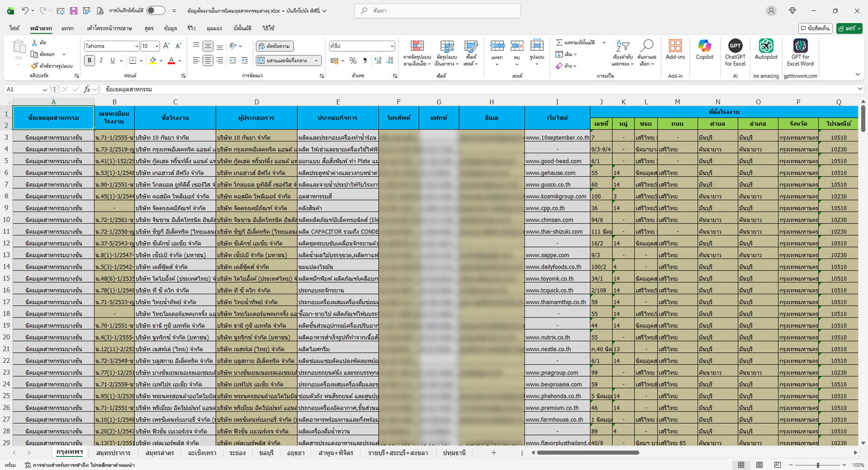Switch to the สมุทรปราการ sheet tab

click(x=113, y=453)
